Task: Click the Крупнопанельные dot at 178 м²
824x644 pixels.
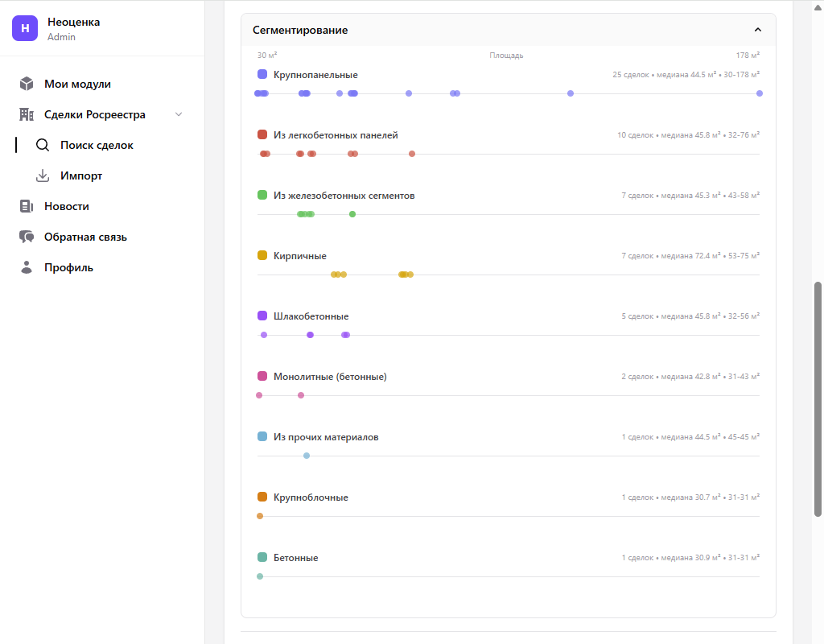Action: point(760,93)
